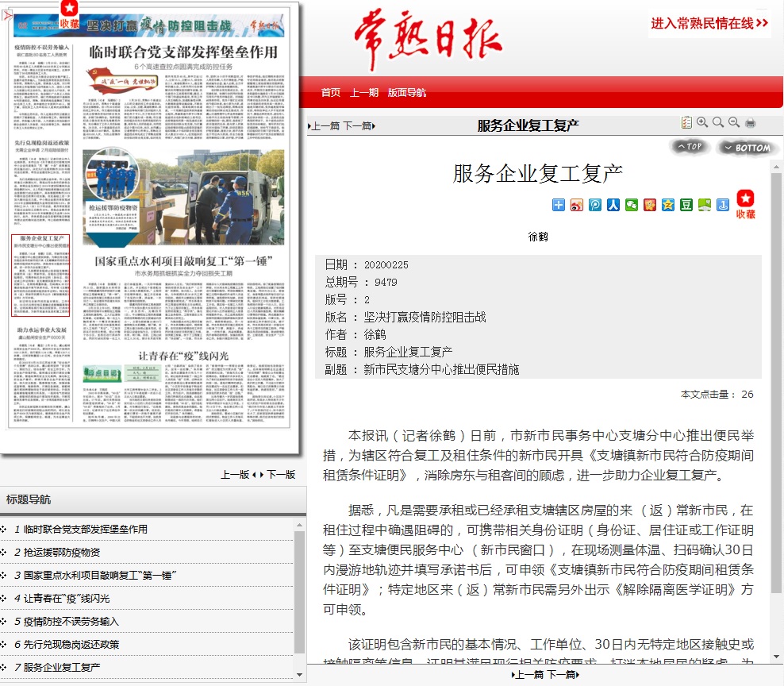This screenshot has height=686, width=784.
Task: Zoom in with the plus magnifier icon
Action: click(702, 122)
